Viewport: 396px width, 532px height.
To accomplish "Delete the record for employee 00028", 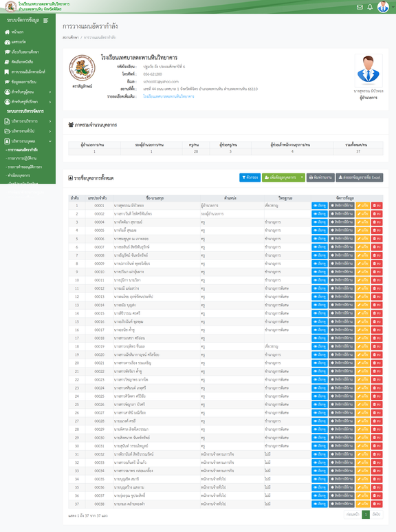I will [x=377, y=421].
